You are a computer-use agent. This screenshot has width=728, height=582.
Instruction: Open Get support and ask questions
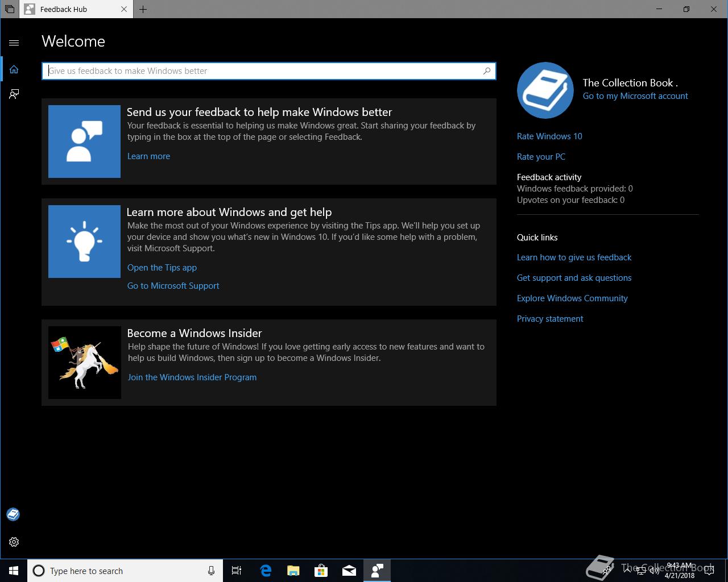click(x=574, y=278)
